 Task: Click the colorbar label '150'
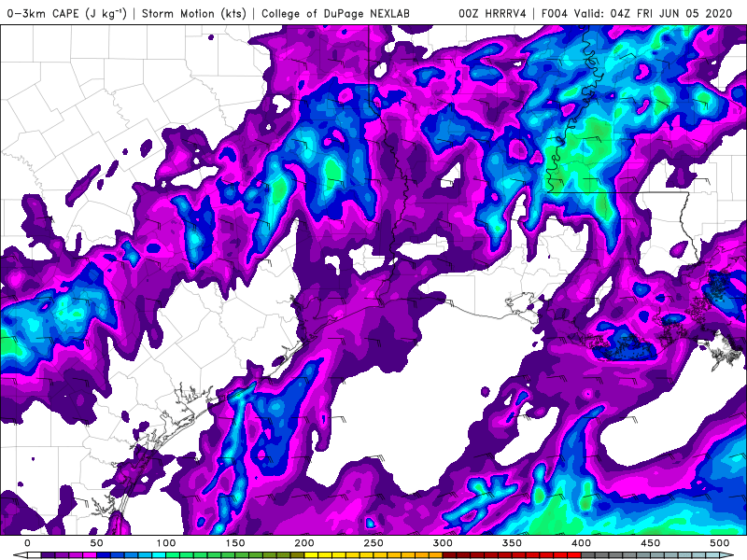235,543
